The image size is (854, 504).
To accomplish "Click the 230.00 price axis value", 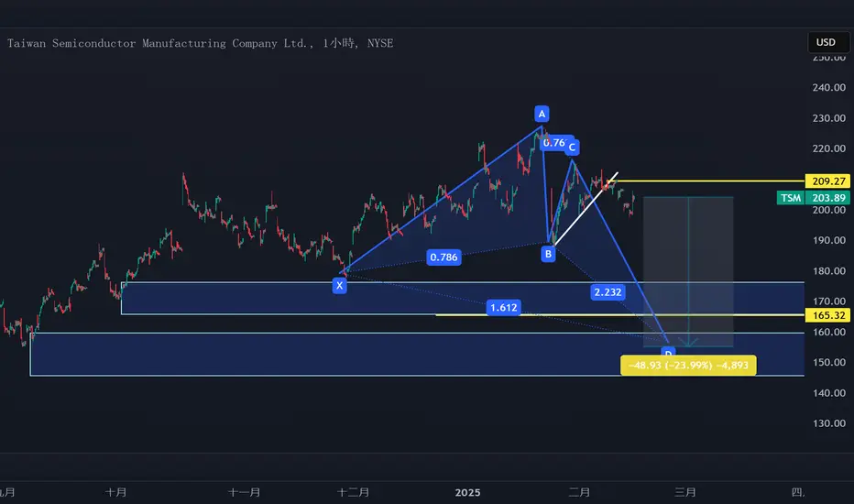I will coord(829,117).
